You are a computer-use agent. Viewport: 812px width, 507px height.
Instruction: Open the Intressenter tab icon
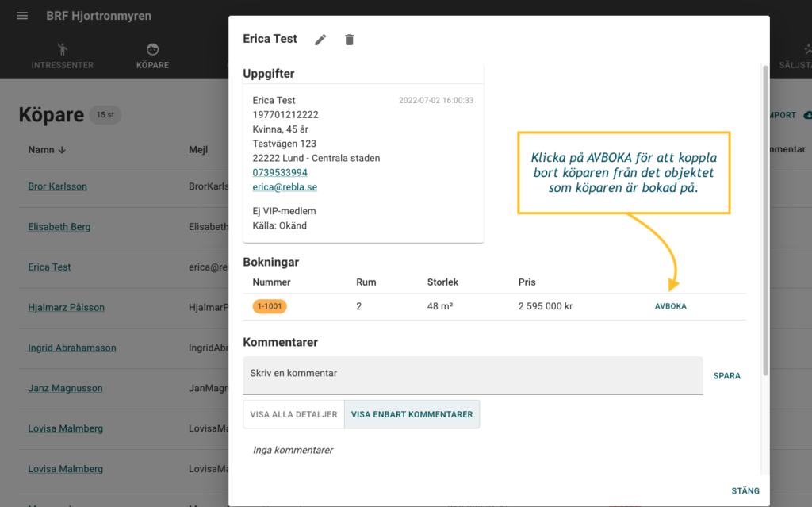click(62, 50)
